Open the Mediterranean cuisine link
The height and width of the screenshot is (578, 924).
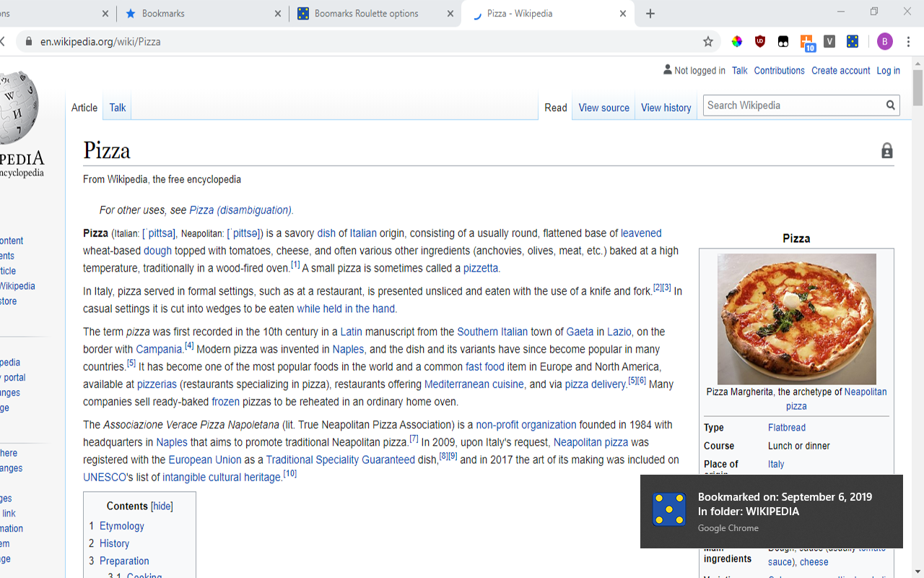coord(474,384)
